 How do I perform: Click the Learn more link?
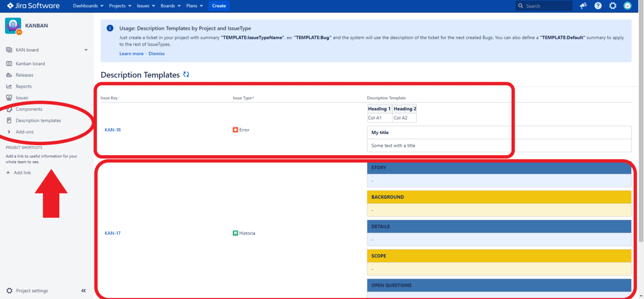[131, 54]
